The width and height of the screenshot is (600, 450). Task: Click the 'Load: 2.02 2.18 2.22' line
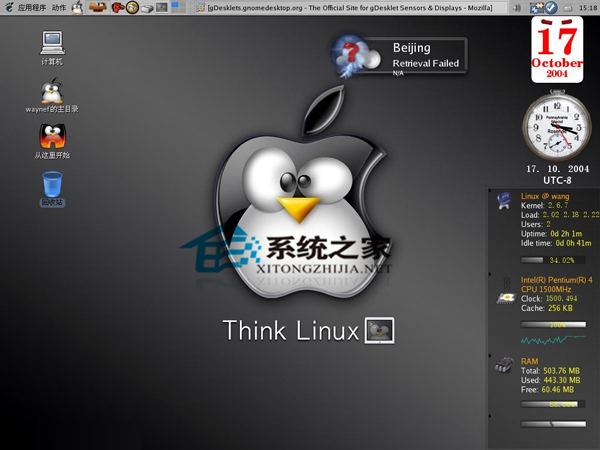click(559, 215)
